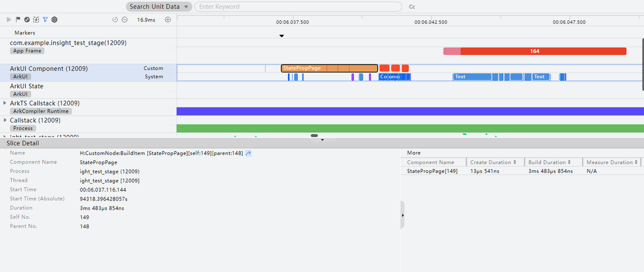644x272 pixels.
Task: Click the dashed-box selection icon
Action: pos(36,19)
